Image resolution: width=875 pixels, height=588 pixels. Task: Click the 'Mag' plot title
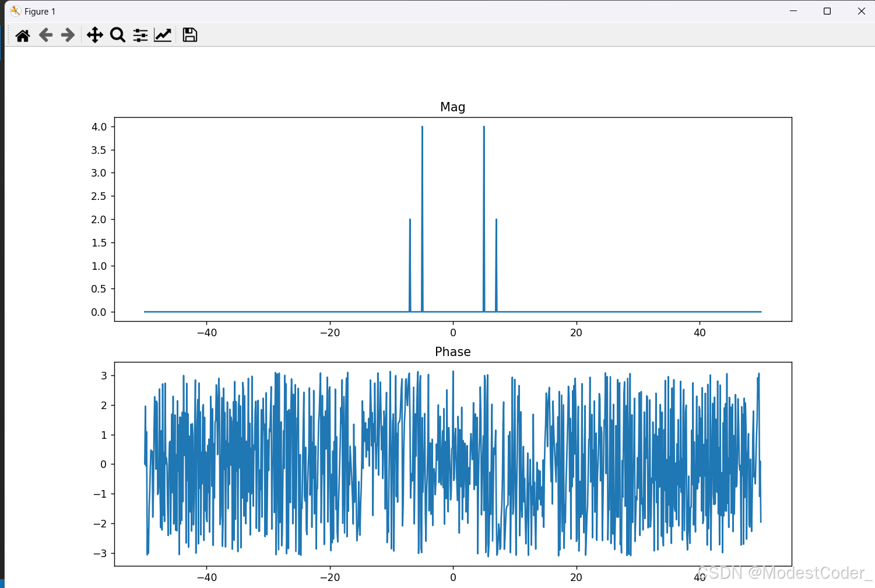[x=453, y=107]
